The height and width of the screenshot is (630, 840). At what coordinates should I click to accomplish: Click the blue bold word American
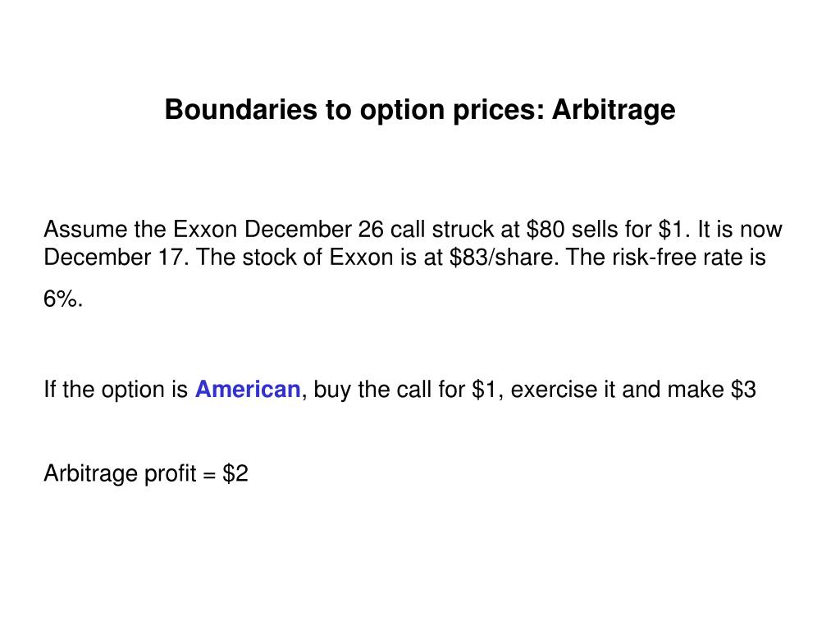248,390
